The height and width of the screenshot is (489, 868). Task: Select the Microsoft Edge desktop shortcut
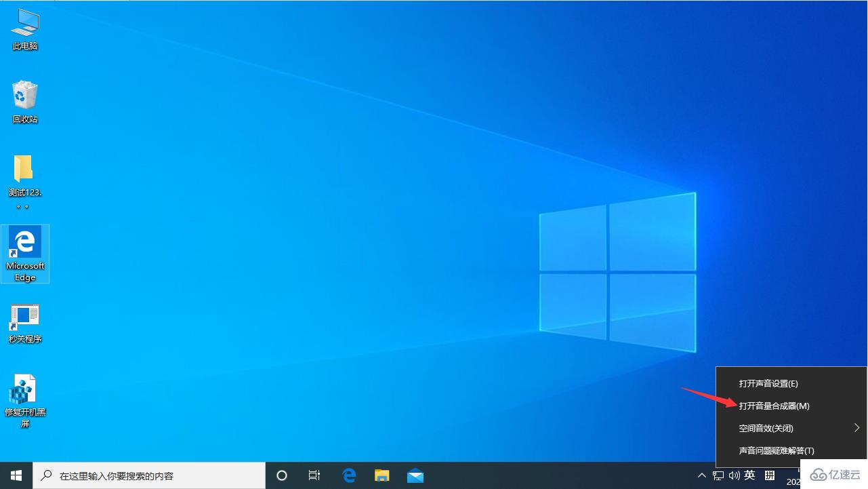25,254
